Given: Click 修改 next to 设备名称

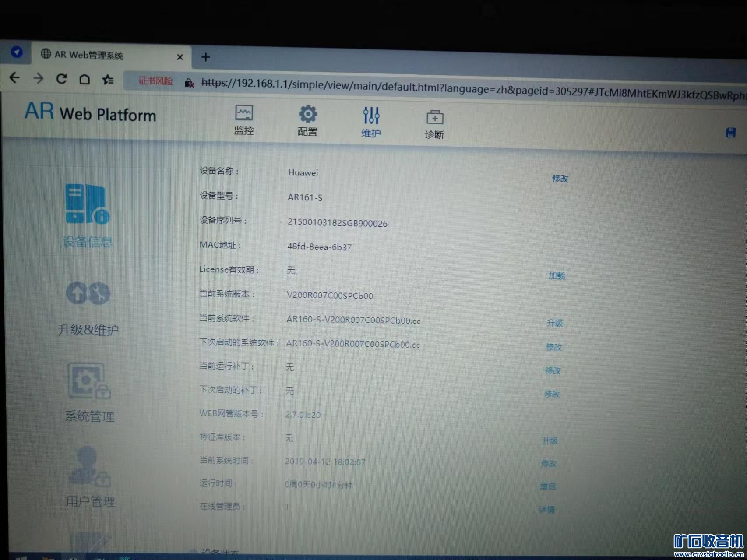Looking at the screenshot, I should (x=560, y=178).
